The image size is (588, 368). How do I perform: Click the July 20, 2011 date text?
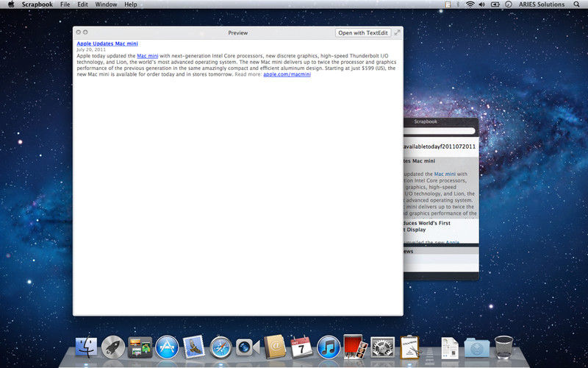(91, 49)
